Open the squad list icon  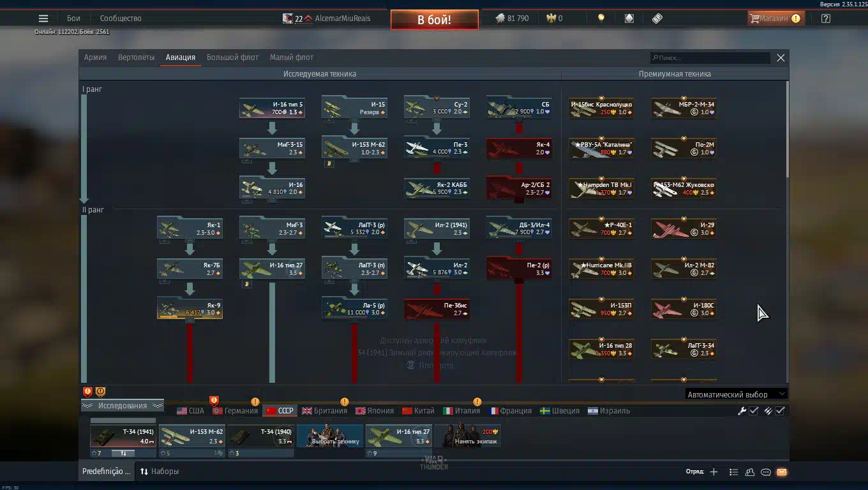point(734,472)
